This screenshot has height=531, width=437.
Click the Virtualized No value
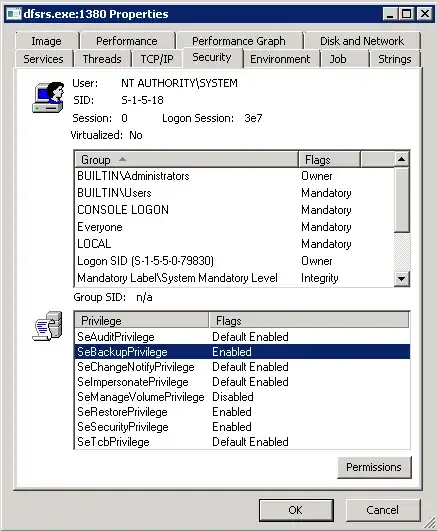(x=136, y=135)
